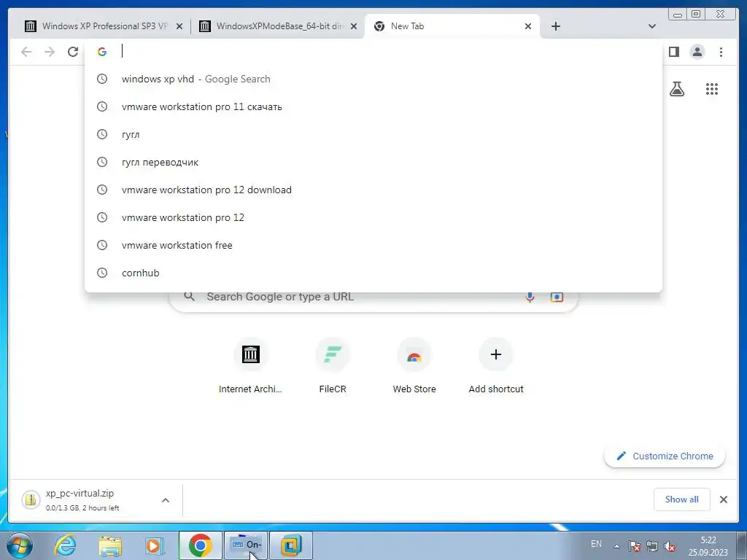Open Windows Explorer folder on taskbar
The image size is (747, 560).
(x=110, y=545)
